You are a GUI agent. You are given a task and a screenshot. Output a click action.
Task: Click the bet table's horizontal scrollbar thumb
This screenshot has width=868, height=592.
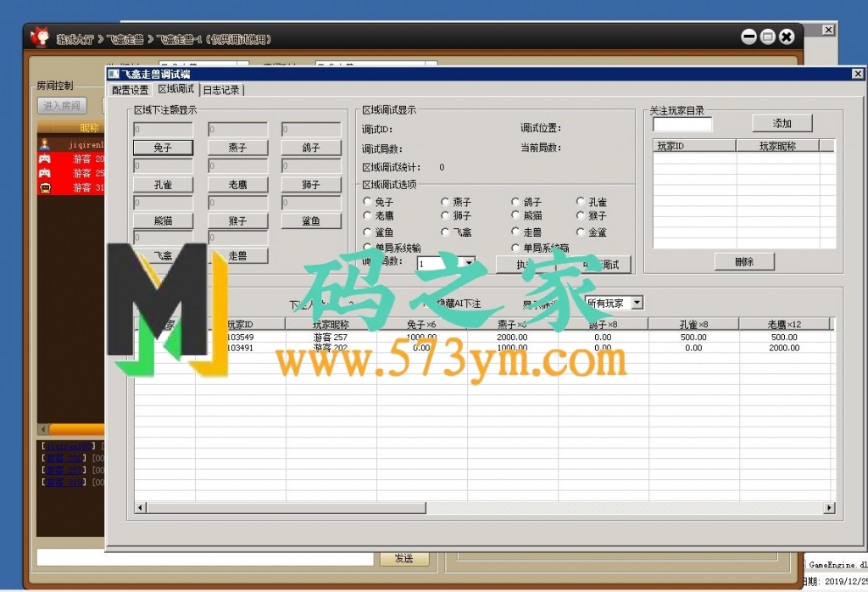[x=287, y=507]
